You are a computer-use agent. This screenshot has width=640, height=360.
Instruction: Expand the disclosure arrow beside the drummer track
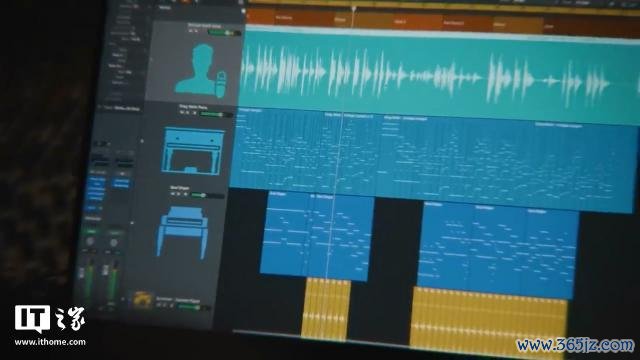coord(123,299)
